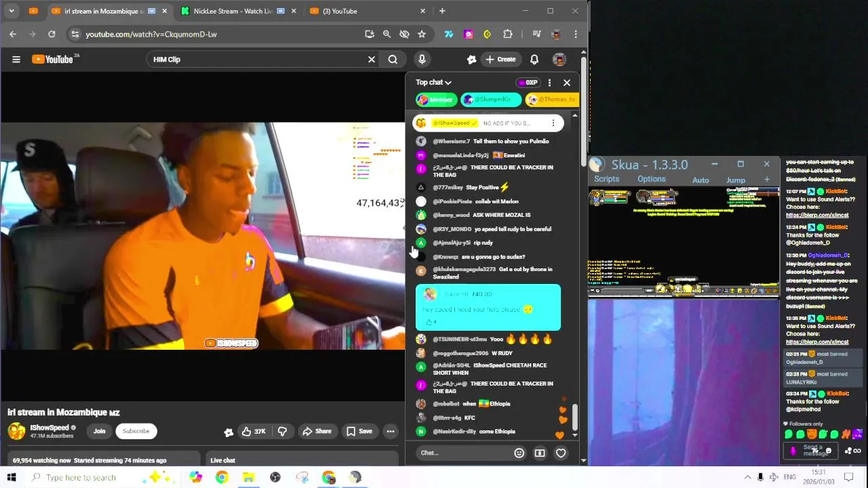Open Chrome zoom magnifier in address bar
Image resolution: width=868 pixels, height=488 pixels.
387,34
